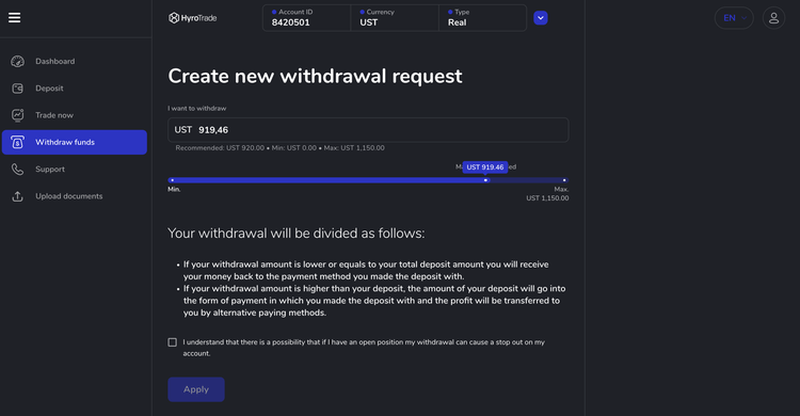800x416 pixels.
Task: Open the EN language dropdown
Action: (x=733, y=18)
